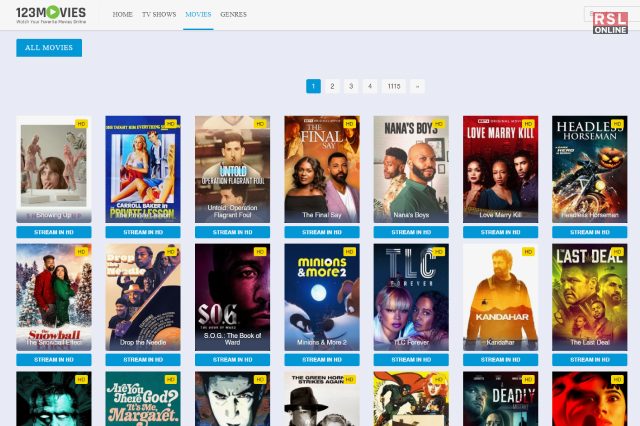
Task: Open Headless Horseman poster
Action: [589, 169]
